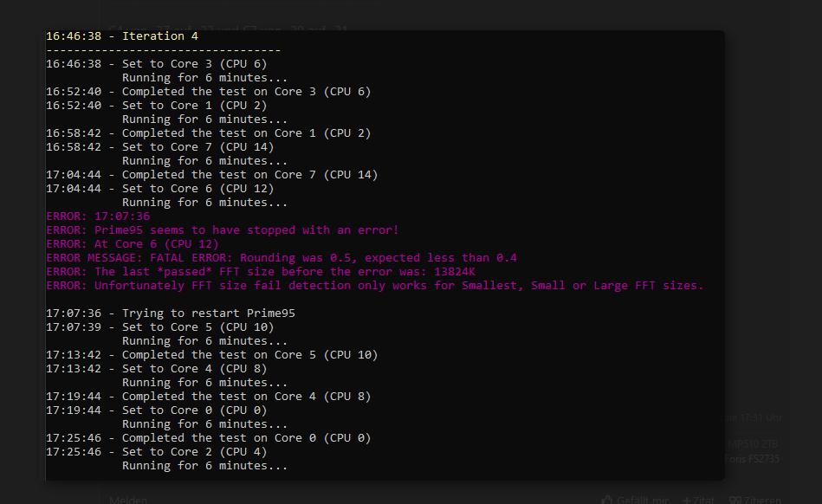Screen dimensions: 822x504
Task: Click 'Completed the test on Core 0' line
Action: click(x=209, y=438)
